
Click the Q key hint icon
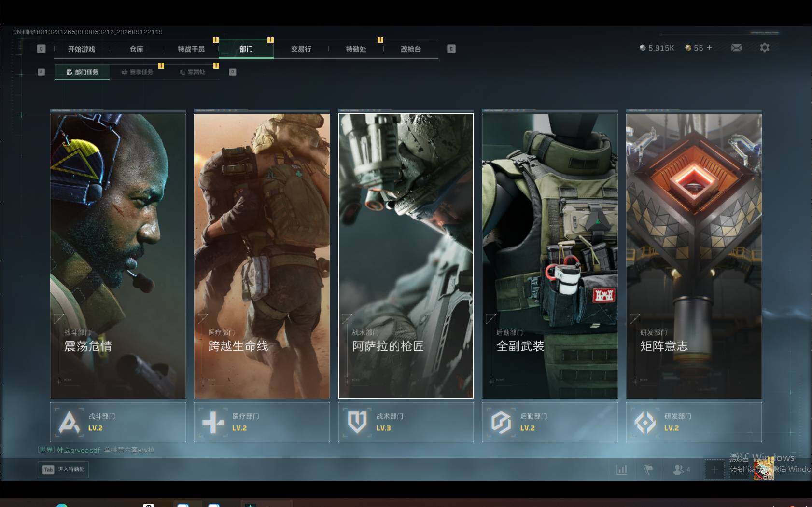click(x=41, y=49)
